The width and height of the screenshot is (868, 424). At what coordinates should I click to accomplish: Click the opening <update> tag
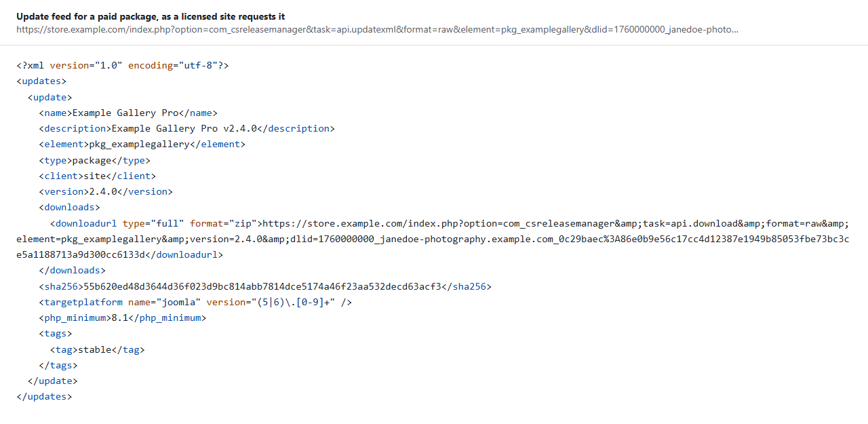coord(50,97)
